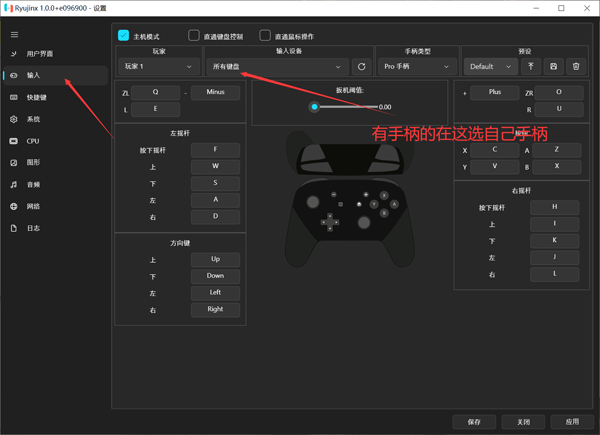Rebind right stick right key L
Viewport: 600px width, 435px height.
coord(554,274)
